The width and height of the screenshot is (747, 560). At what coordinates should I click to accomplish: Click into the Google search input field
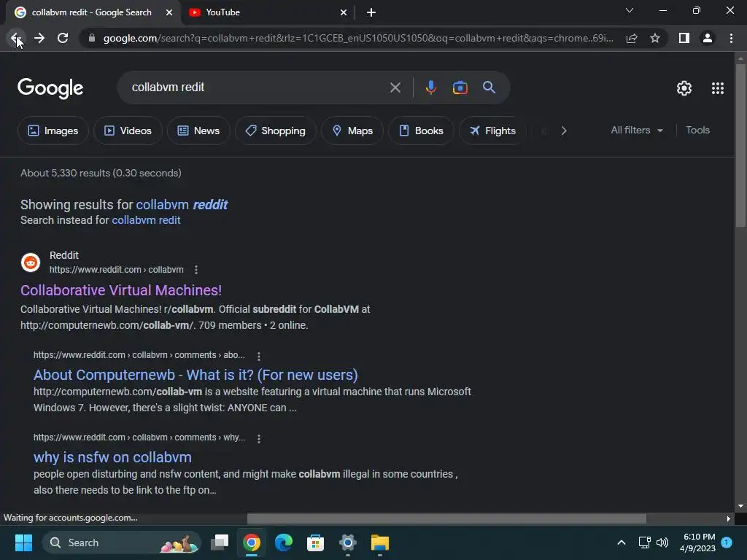click(258, 87)
